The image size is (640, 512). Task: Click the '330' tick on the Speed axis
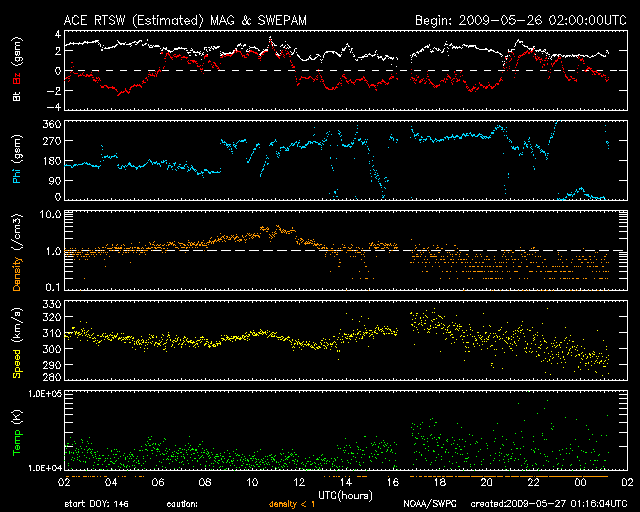click(x=52, y=304)
